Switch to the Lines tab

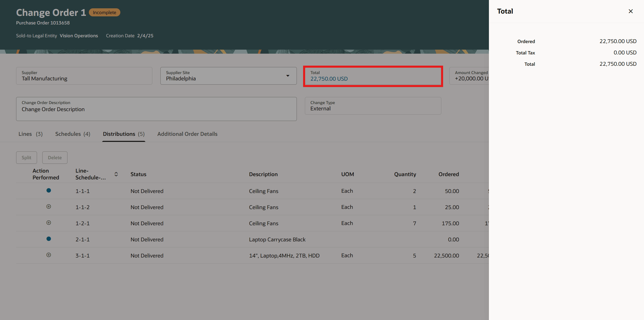pos(30,134)
